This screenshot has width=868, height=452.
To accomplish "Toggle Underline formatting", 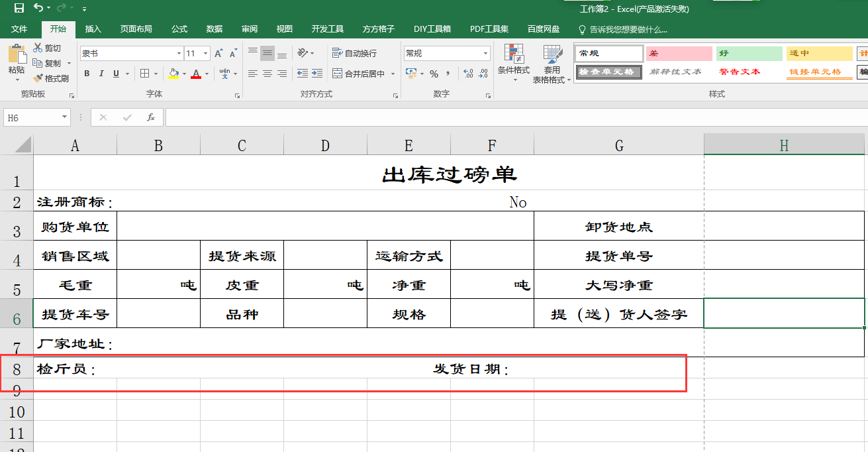I will (x=117, y=74).
